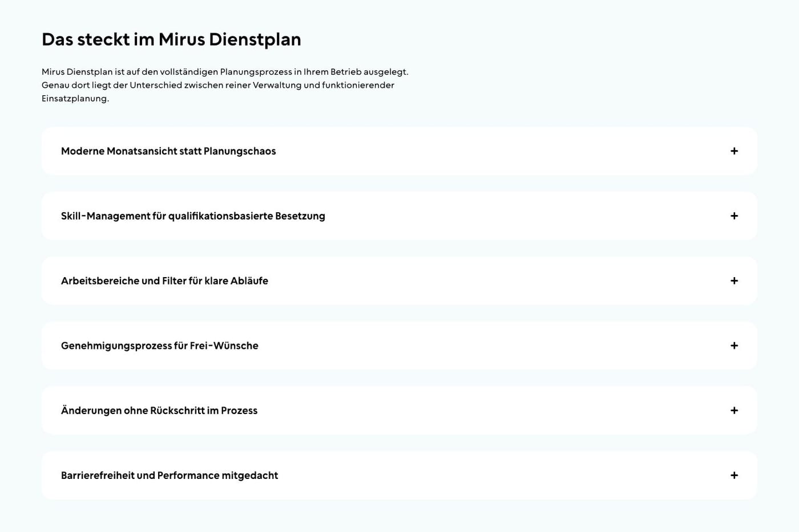
Task: Open 'Genehmigungsprozess für Frei-Wünsche' title text
Action: [x=160, y=346]
